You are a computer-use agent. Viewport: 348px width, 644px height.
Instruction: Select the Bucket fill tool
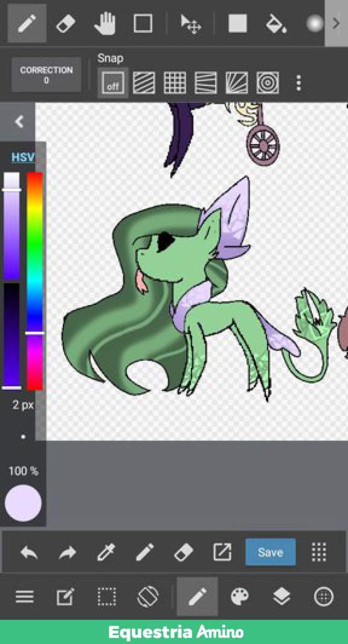click(276, 23)
